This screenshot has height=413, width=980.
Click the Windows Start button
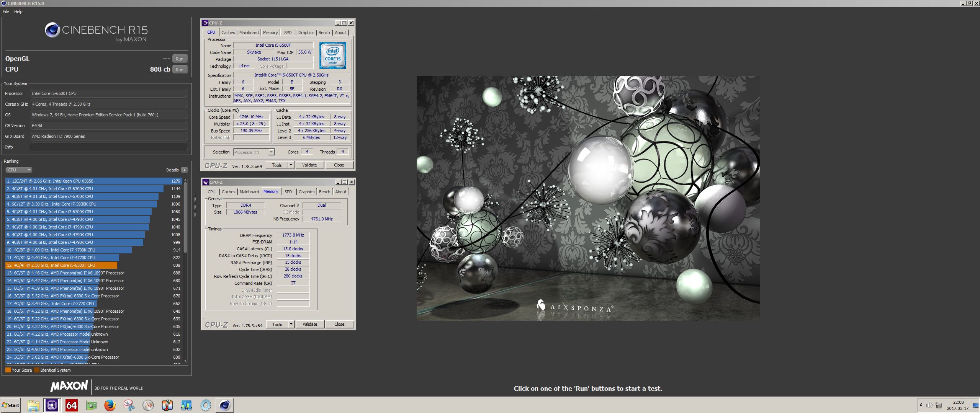10,405
